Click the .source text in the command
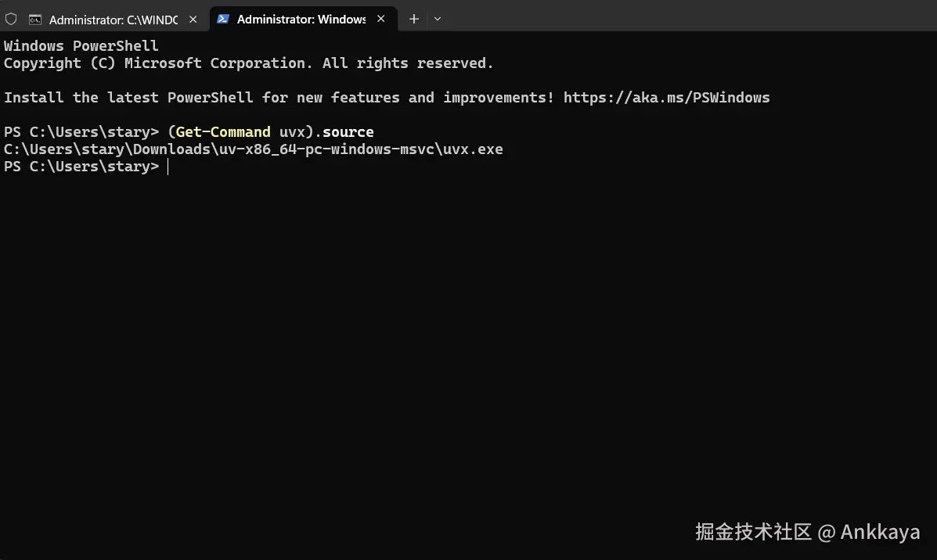This screenshot has width=937, height=560. pyautogui.click(x=348, y=132)
